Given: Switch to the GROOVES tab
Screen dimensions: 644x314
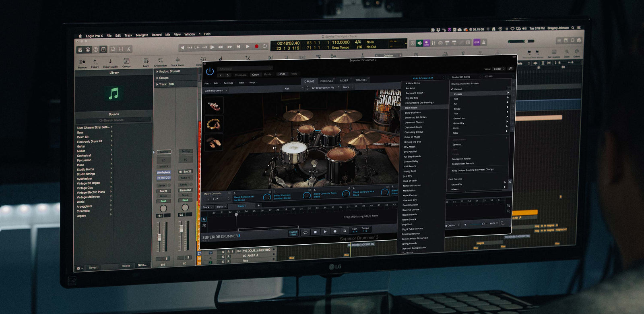Looking at the screenshot, I should 327,81.
